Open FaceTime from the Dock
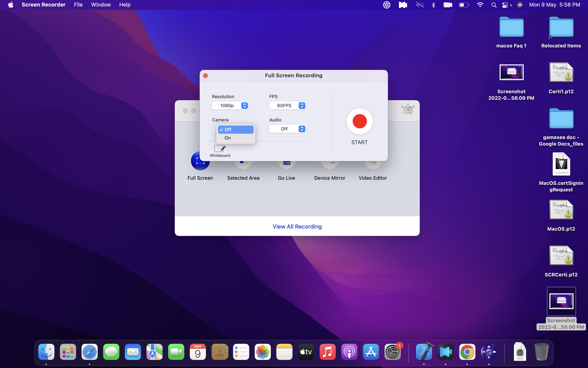 [x=176, y=352]
